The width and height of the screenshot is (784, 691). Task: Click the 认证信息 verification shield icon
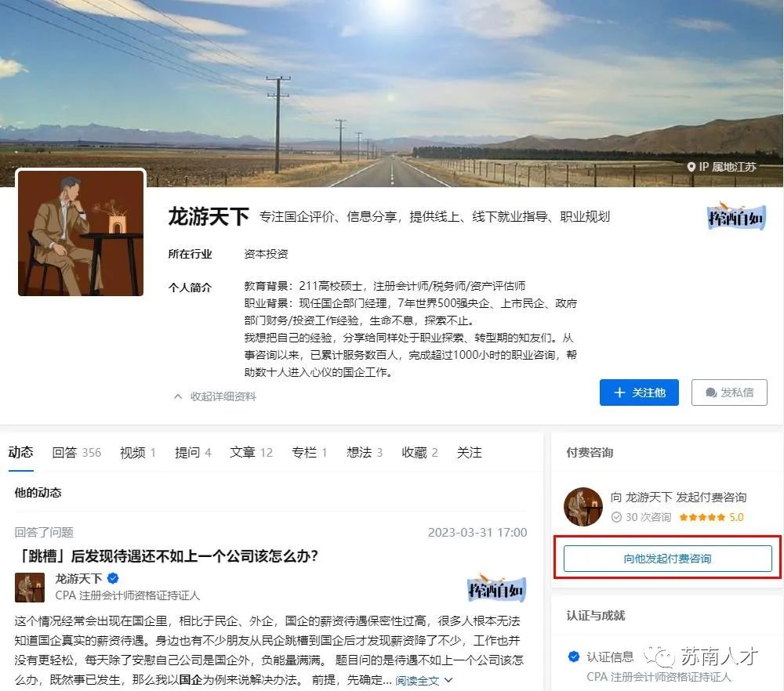pos(574,656)
